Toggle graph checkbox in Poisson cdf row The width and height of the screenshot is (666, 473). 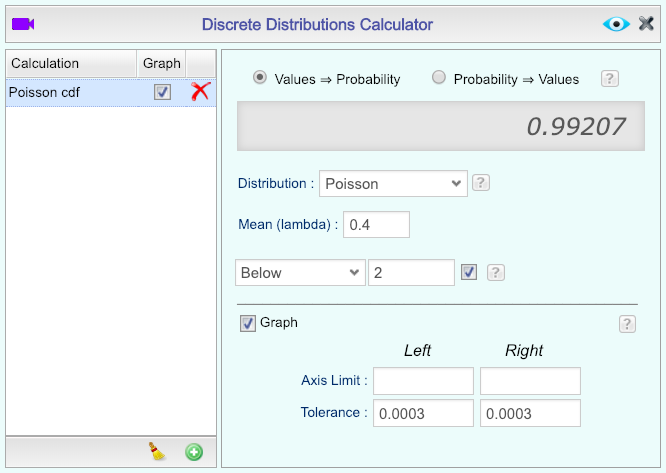pyautogui.click(x=162, y=92)
